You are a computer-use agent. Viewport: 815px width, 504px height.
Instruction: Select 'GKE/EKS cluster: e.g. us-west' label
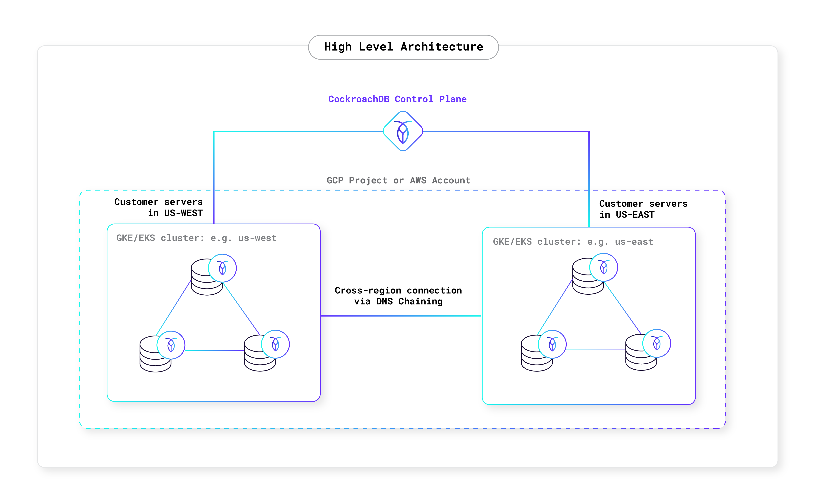tap(196, 238)
